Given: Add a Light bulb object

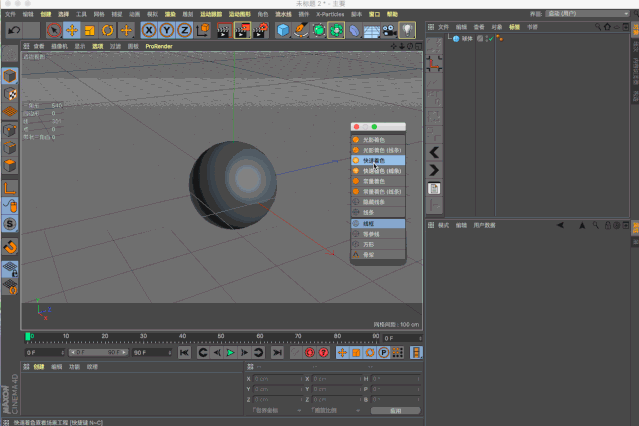Looking at the screenshot, I should [x=407, y=30].
